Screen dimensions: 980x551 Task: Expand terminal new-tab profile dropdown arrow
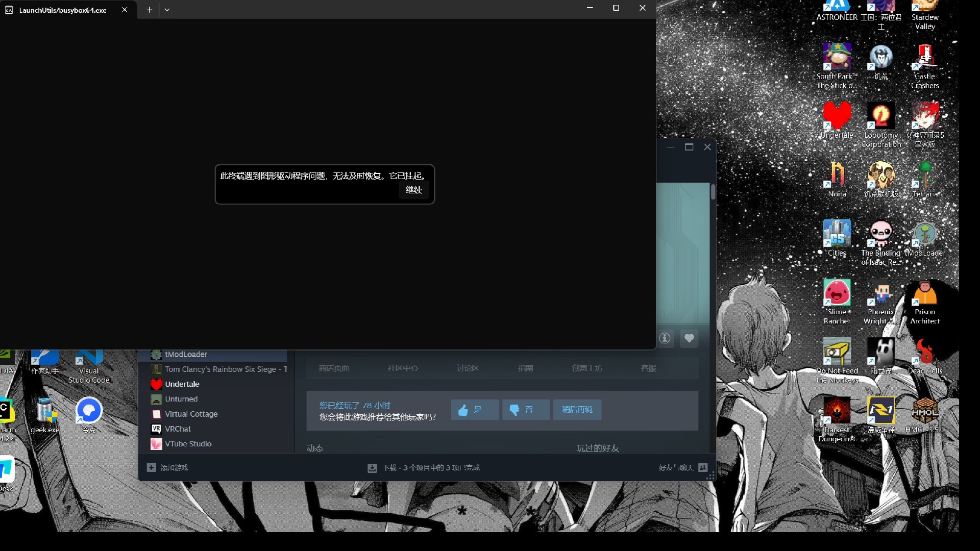[167, 9]
